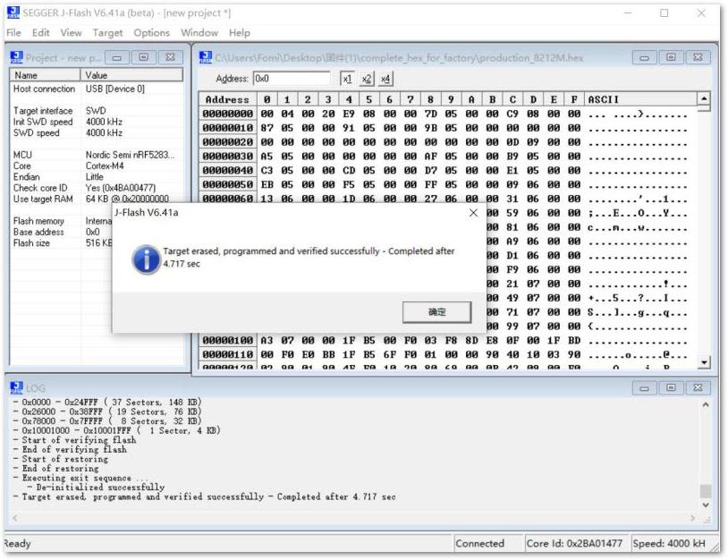Select the Init SWD speed row
Viewport: 728px width, 560px height.
(96, 122)
